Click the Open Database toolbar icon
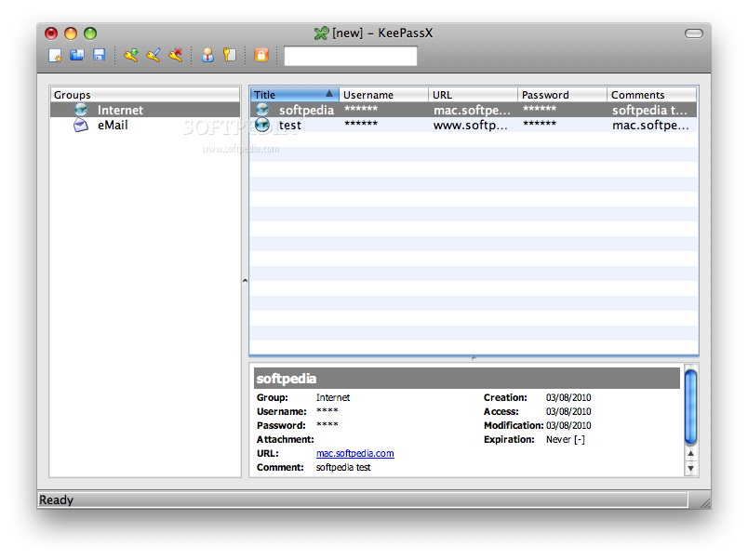This screenshot has width=748, height=560. 76,56
